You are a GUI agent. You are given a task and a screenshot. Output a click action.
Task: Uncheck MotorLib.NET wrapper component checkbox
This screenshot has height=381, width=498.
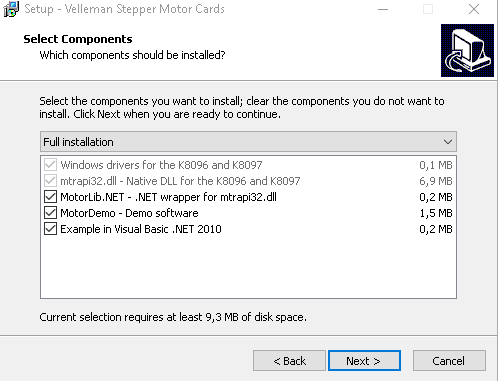[x=50, y=197]
